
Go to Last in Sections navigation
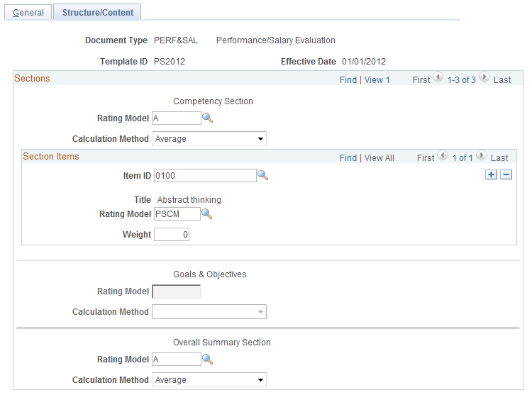point(502,80)
